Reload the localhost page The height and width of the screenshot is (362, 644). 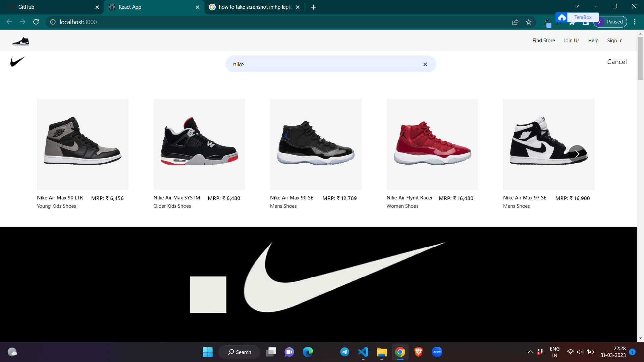click(36, 22)
